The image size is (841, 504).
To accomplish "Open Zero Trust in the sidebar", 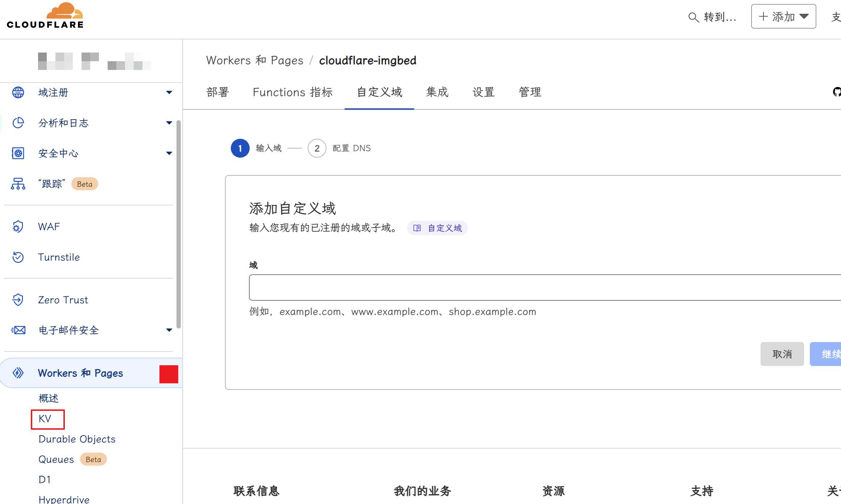I will pyautogui.click(x=63, y=300).
